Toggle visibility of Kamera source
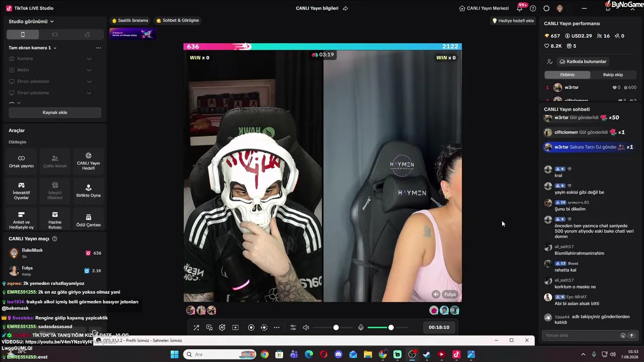The height and width of the screenshot is (362, 644). click(89, 59)
